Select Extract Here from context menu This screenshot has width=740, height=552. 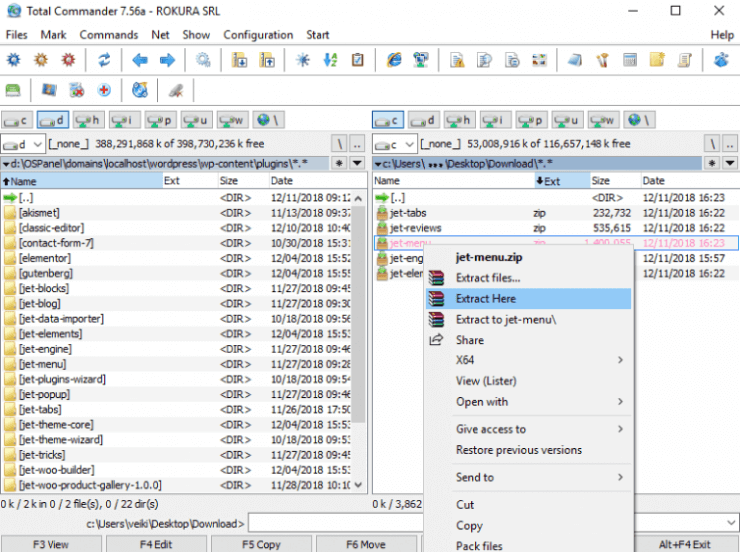point(528,299)
